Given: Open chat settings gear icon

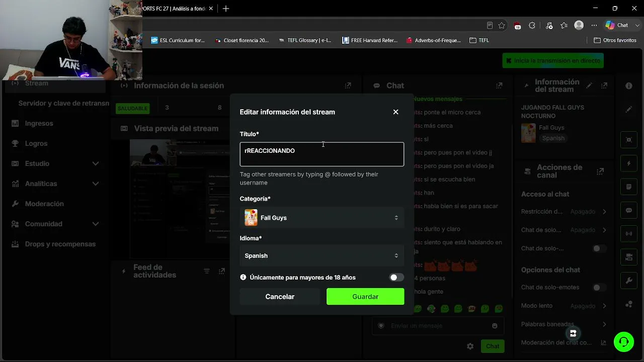Looking at the screenshot, I should pos(470,346).
